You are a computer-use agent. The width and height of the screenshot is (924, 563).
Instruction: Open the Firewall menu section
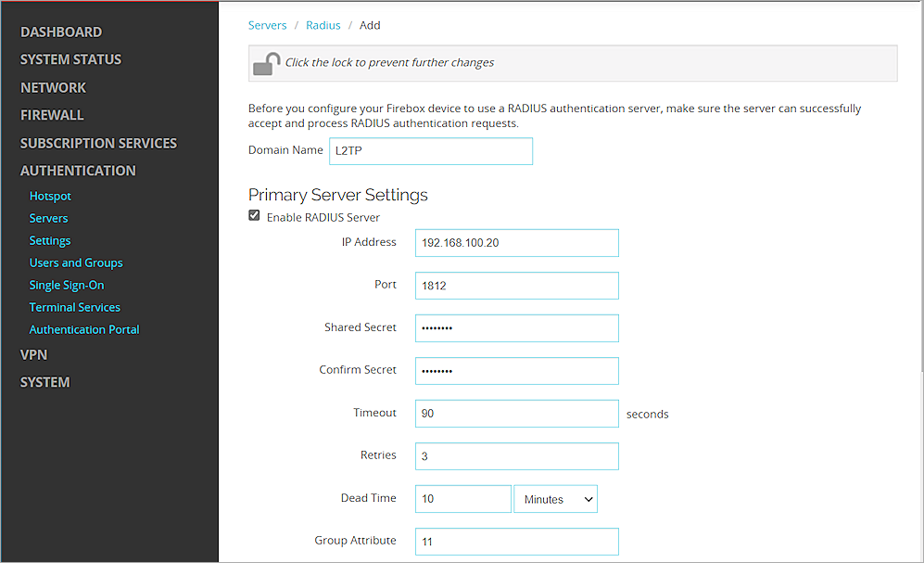point(52,115)
